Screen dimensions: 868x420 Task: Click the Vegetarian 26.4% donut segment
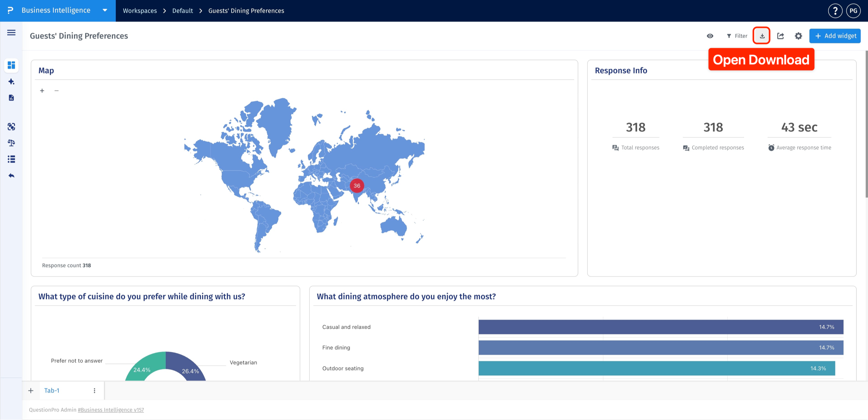click(x=188, y=367)
